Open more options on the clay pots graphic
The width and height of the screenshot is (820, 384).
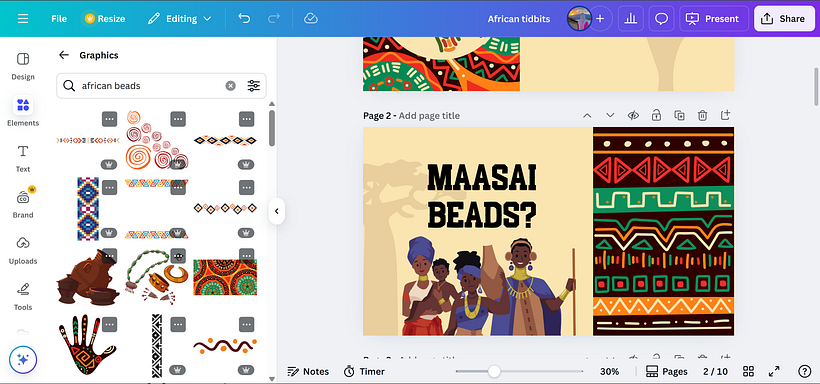[x=109, y=256]
